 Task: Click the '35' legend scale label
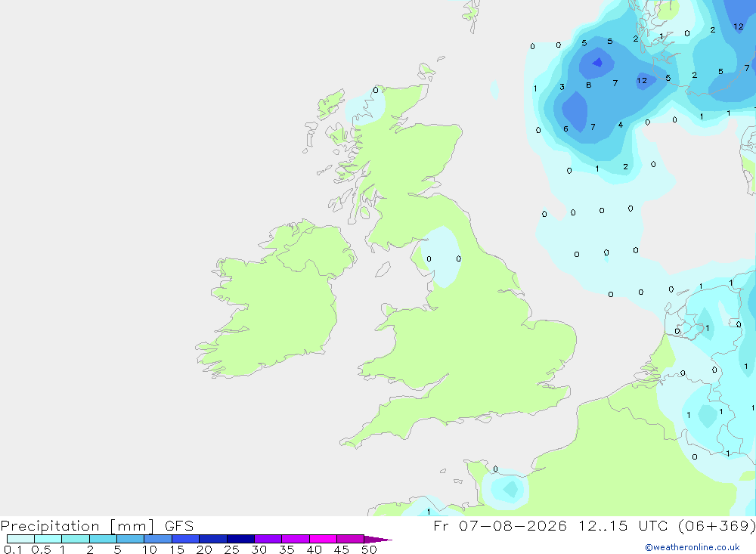287,549
